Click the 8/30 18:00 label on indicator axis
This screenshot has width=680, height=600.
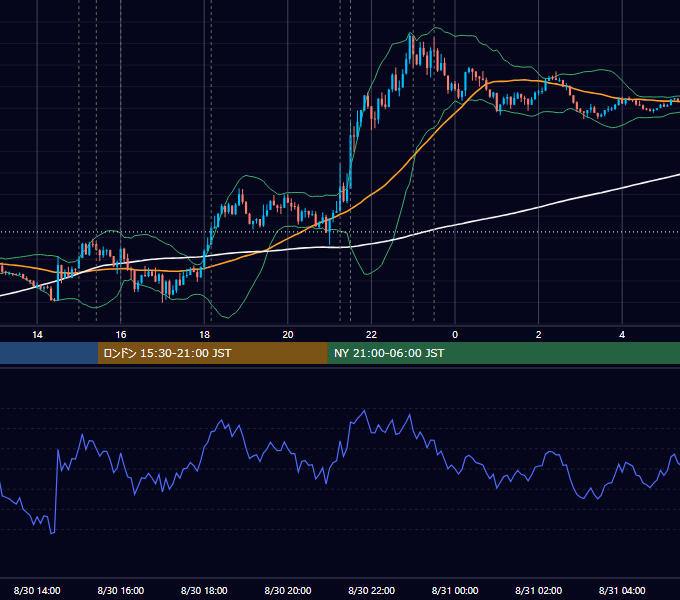(204, 590)
